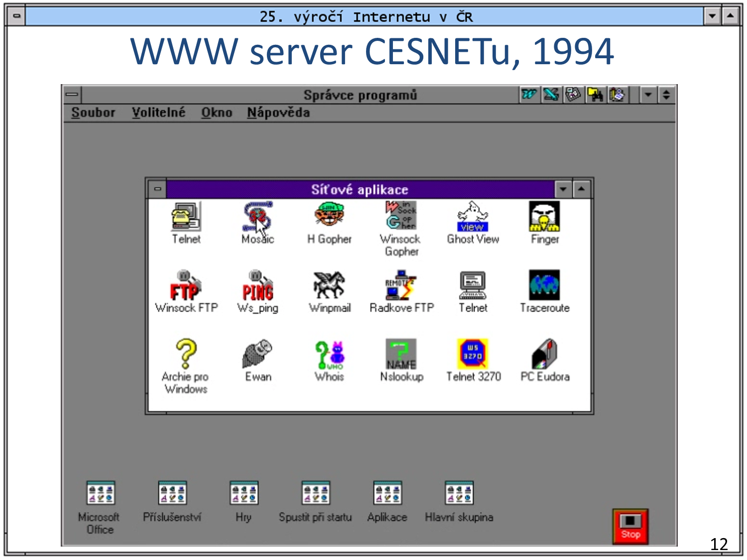This screenshot has height=560, width=747.
Task: Click the Word icon in Správce programů title bar
Action: [x=529, y=94]
